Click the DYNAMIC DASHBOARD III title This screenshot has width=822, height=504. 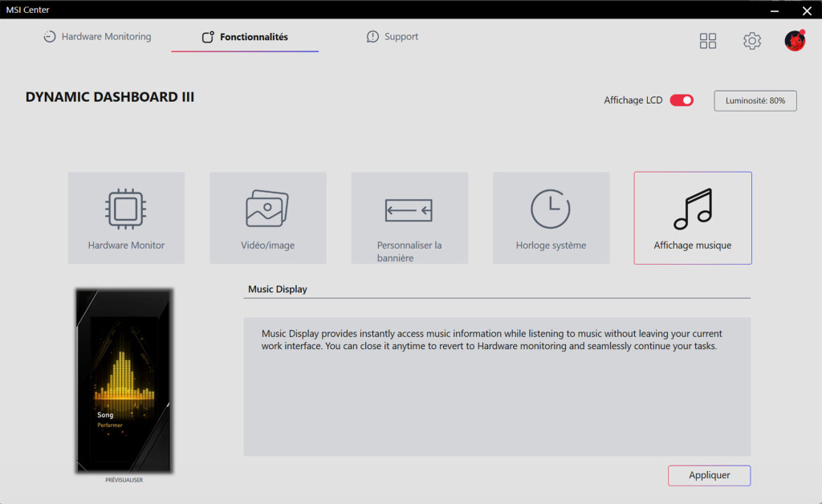click(109, 97)
